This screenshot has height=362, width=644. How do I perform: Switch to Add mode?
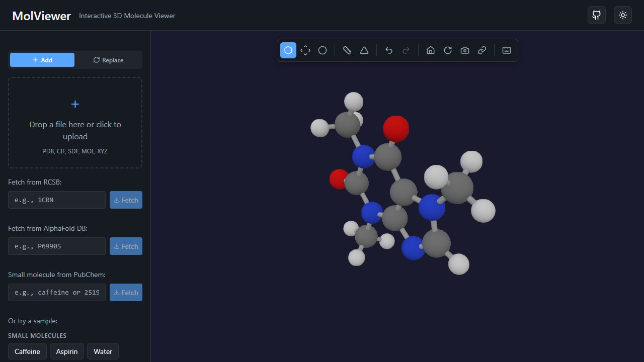pyautogui.click(x=42, y=60)
